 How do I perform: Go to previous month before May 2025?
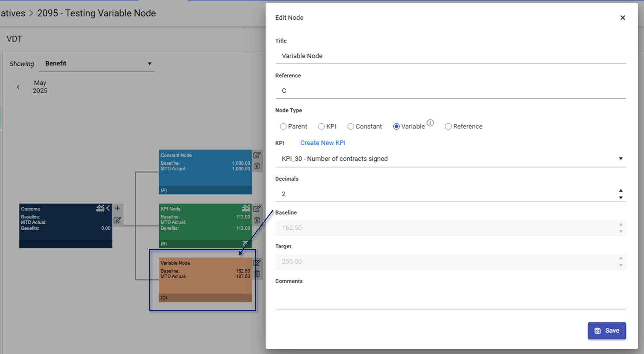click(18, 87)
